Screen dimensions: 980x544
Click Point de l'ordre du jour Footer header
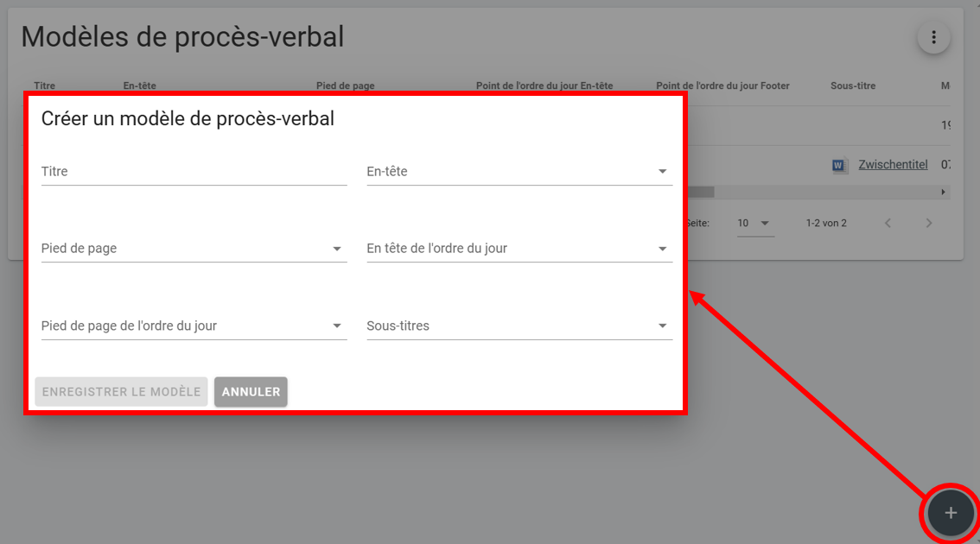[x=722, y=85]
